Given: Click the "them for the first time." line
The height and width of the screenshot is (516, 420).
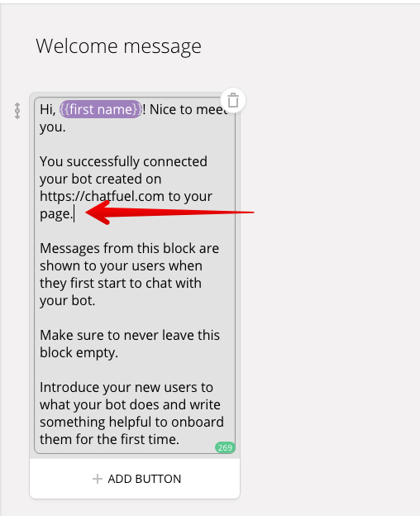Looking at the screenshot, I should [x=109, y=439].
